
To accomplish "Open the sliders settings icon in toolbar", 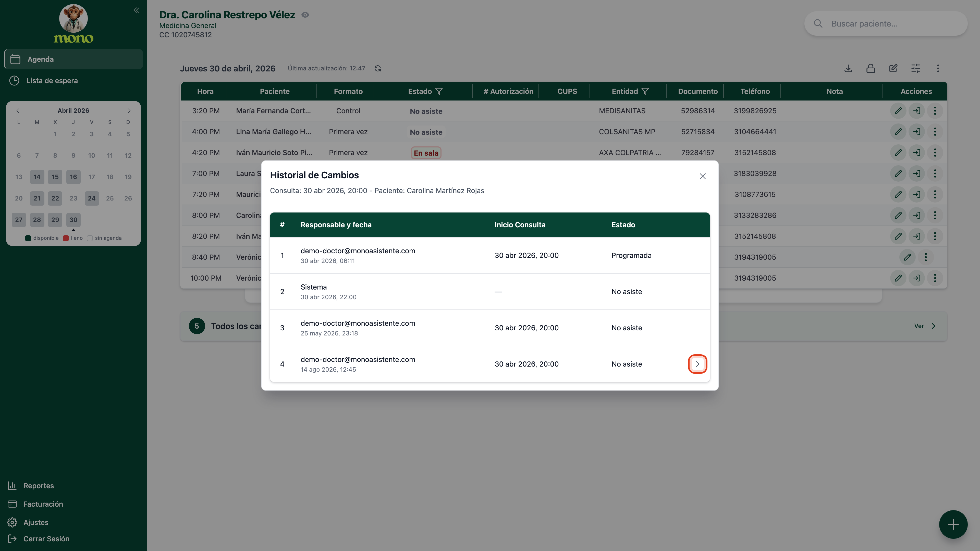I will coord(915,68).
